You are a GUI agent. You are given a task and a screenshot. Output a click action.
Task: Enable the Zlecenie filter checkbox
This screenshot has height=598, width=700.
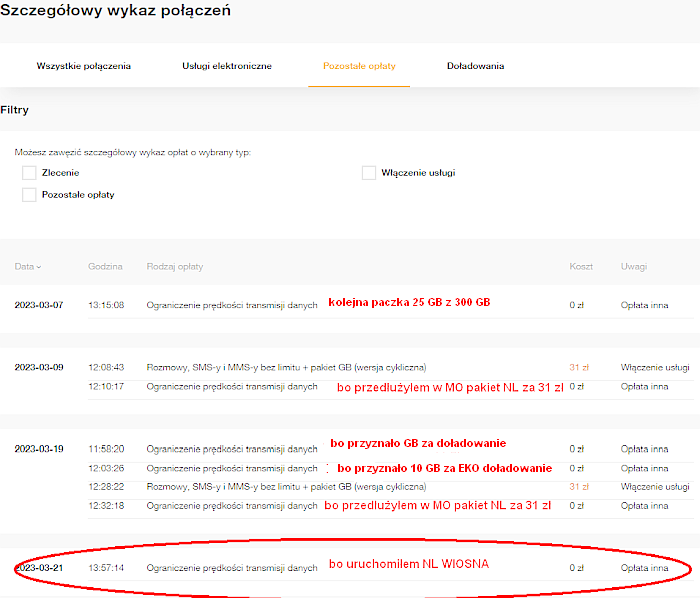(x=29, y=173)
